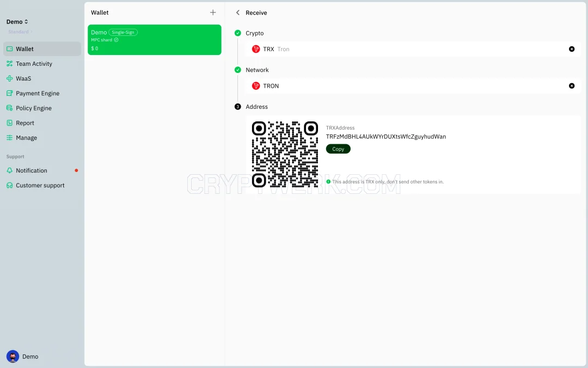
Task: Click the Report sidebar icon
Action: point(10,122)
